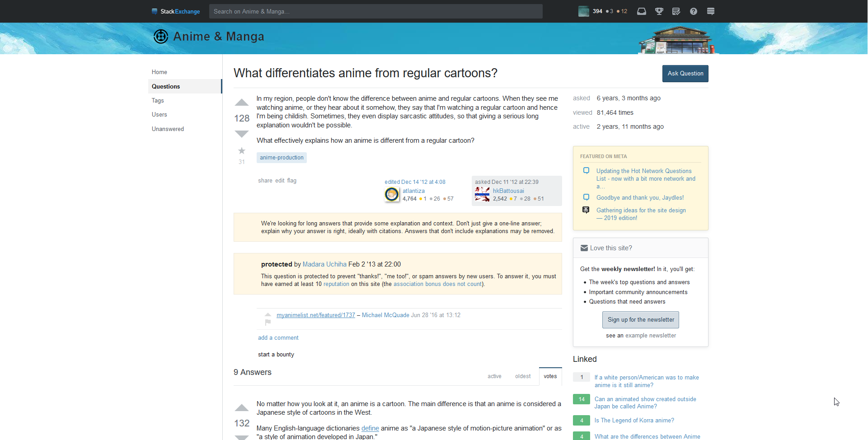Screen dimensions: 868x440
Task: Open the reputation link in protected notice
Action: (x=336, y=284)
